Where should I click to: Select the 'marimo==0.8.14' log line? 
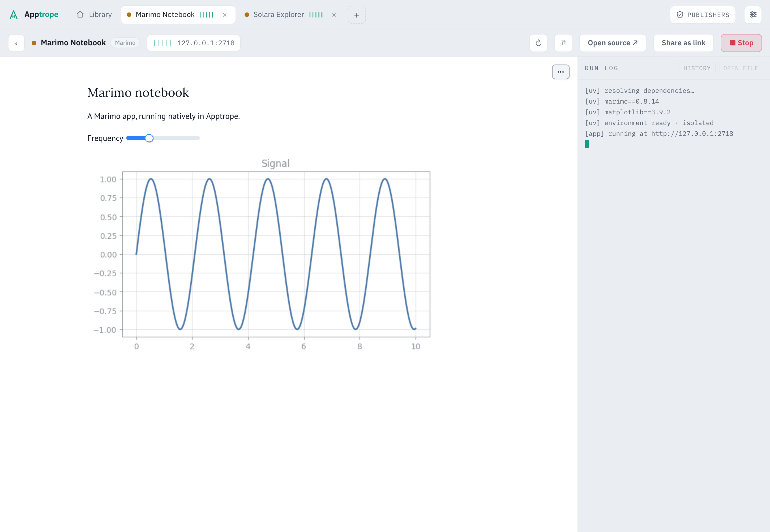[x=622, y=101]
